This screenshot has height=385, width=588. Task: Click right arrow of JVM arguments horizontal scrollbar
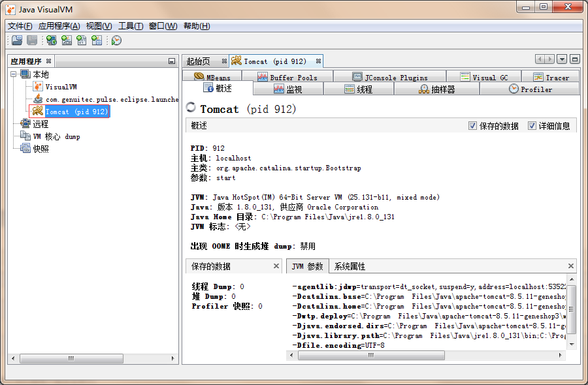561,355
